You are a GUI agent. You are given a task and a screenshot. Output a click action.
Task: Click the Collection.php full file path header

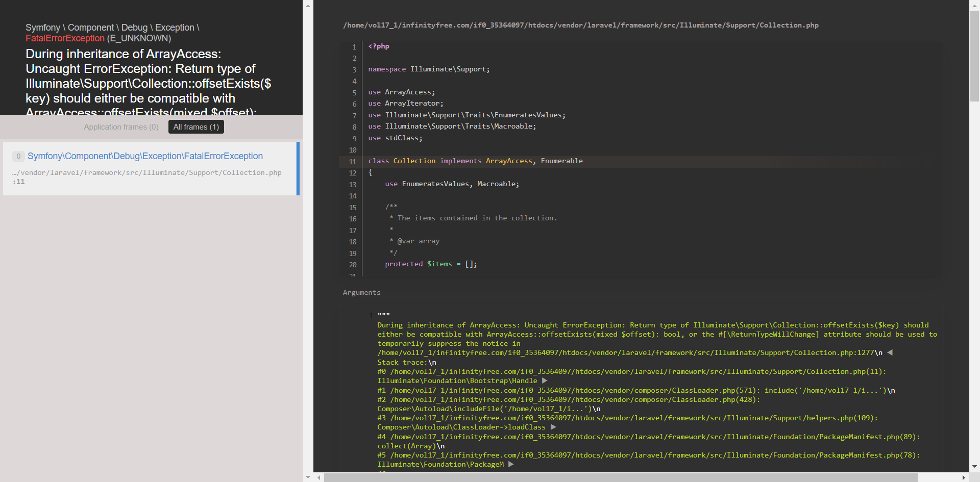pos(580,25)
